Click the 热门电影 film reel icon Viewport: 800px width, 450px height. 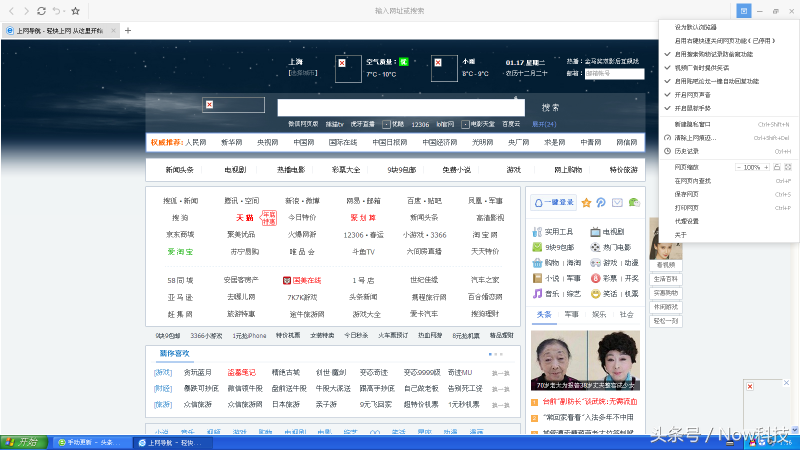point(595,247)
